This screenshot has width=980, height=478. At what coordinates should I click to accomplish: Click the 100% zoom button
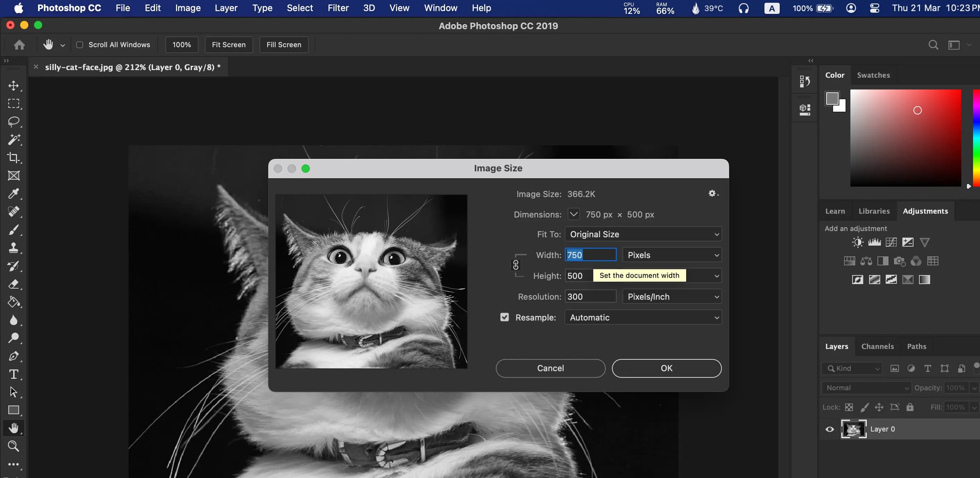(x=182, y=45)
